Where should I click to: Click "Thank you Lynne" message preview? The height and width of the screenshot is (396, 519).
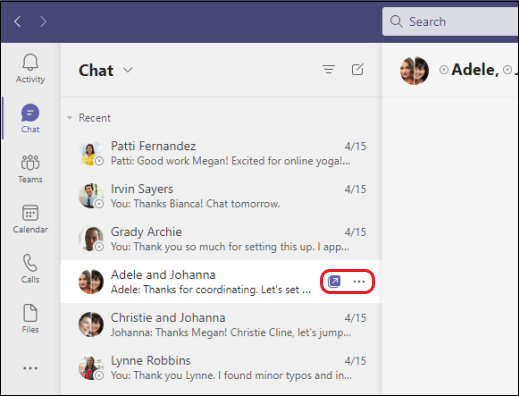coord(231,375)
